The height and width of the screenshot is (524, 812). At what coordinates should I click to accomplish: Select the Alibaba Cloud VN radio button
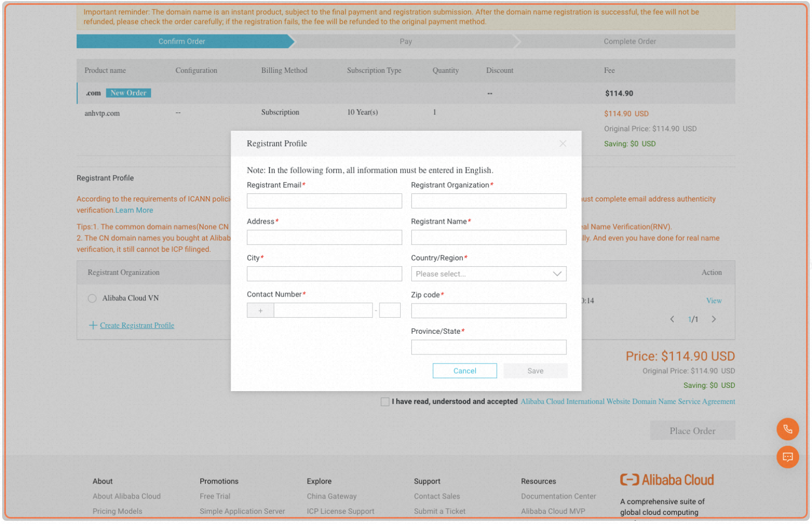pyautogui.click(x=92, y=298)
